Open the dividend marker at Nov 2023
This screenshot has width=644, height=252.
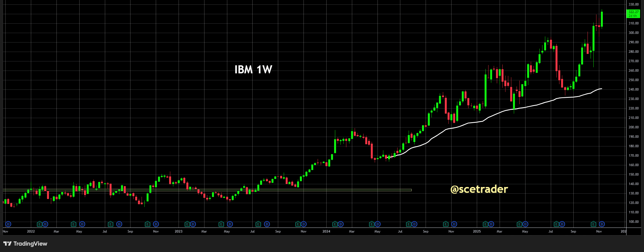(x=304, y=224)
